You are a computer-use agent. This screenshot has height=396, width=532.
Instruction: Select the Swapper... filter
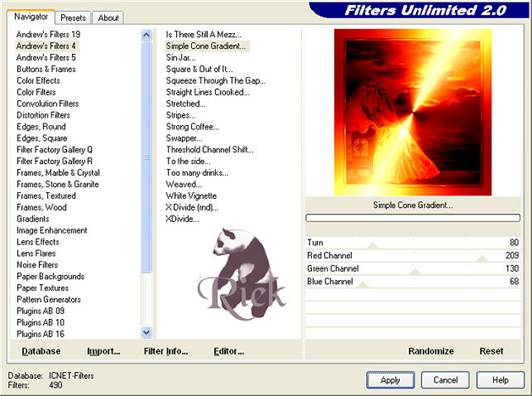point(184,138)
